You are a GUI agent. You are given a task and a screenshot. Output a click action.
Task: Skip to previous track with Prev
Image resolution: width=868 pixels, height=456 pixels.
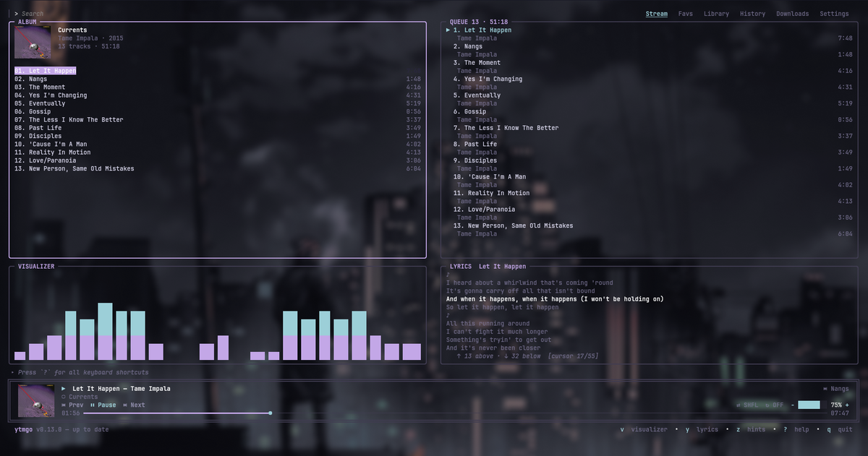pos(72,405)
